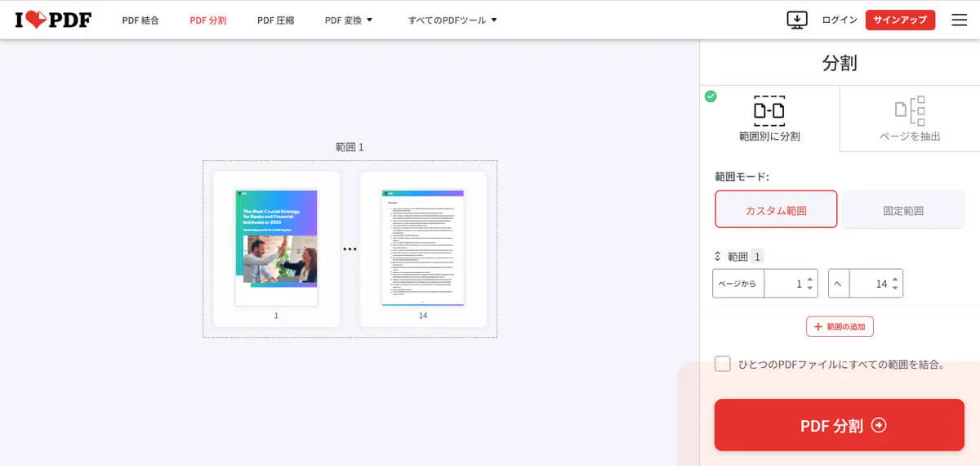Open the hamburger menu
The height and width of the screenshot is (466, 980).
960,20
